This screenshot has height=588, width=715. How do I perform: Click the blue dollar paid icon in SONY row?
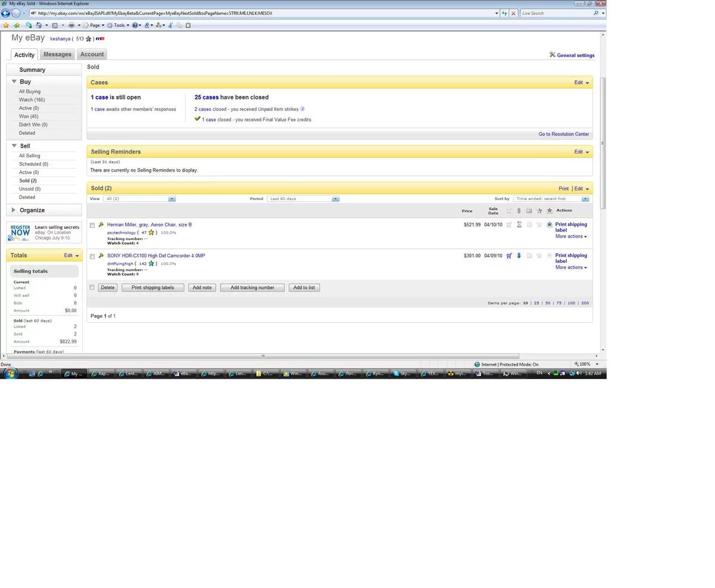pos(519,256)
